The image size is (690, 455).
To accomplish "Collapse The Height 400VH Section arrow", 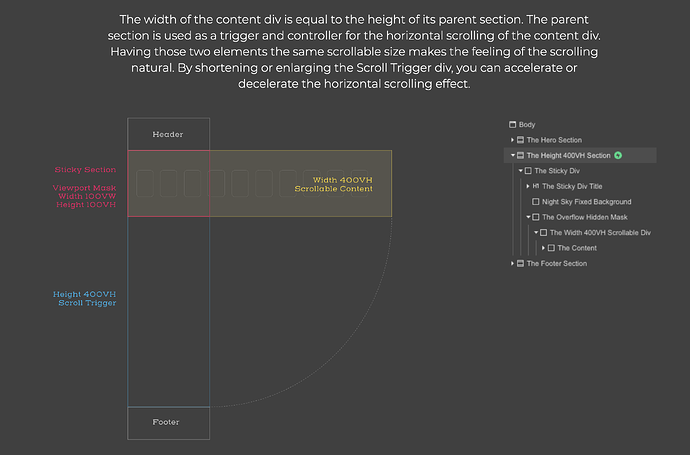I will [x=513, y=155].
